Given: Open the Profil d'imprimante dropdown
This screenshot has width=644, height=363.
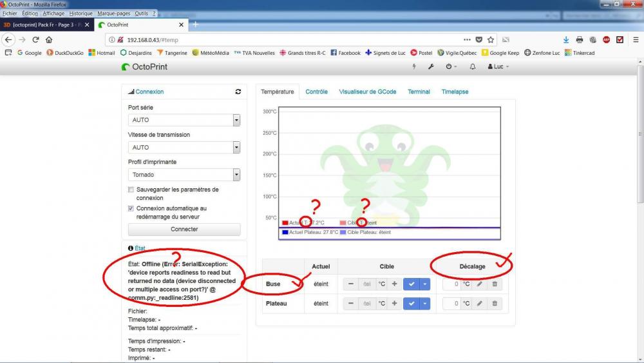Looking at the screenshot, I should tap(184, 175).
